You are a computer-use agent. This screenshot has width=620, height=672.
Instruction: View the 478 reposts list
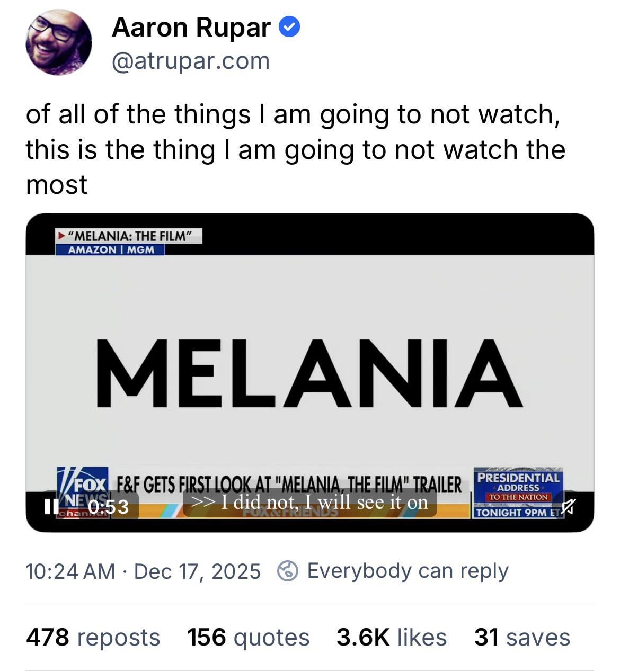pyautogui.click(x=93, y=637)
